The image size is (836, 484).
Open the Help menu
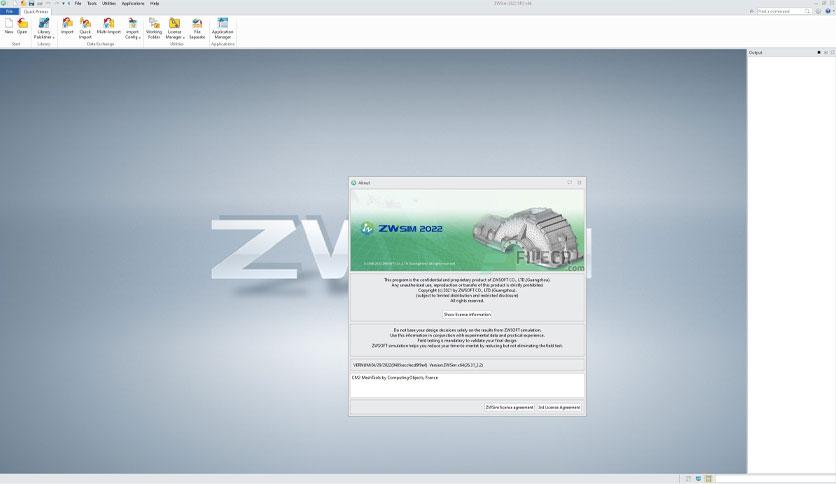[155, 3]
